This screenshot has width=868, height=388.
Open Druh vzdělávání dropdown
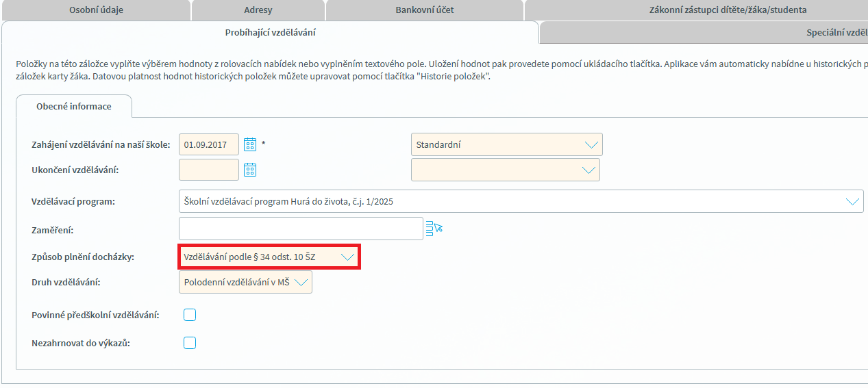tap(245, 282)
